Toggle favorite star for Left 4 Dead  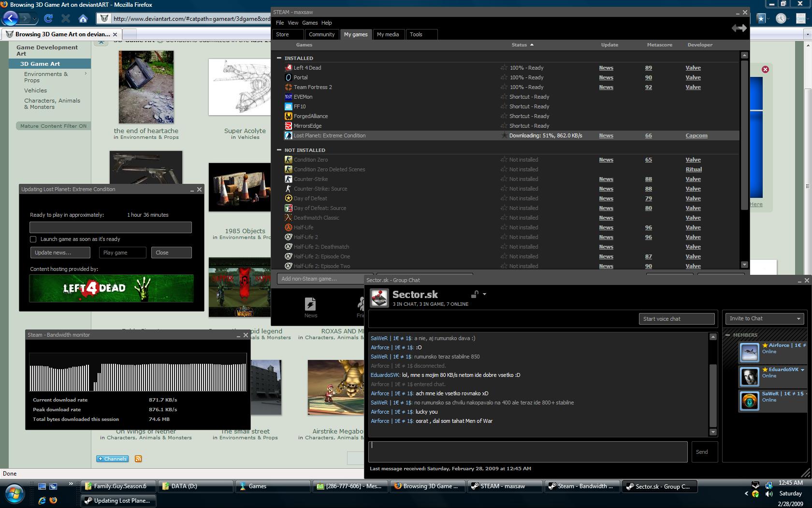pos(504,68)
